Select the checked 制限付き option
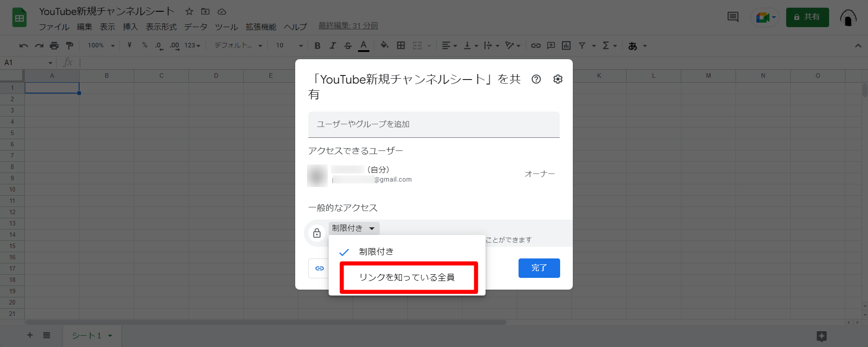868x347 pixels. click(x=407, y=252)
